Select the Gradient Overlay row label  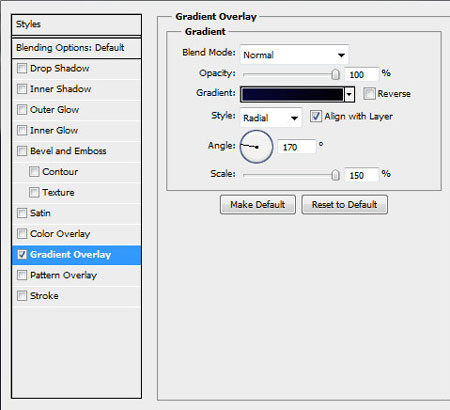(x=71, y=255)
